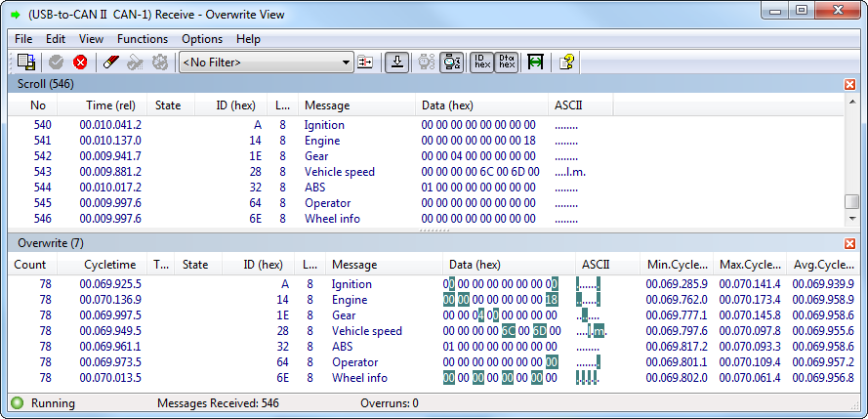Click the splitter grip between the panes
This screenshot has height=419, width=868.
[x=434, y=230]
